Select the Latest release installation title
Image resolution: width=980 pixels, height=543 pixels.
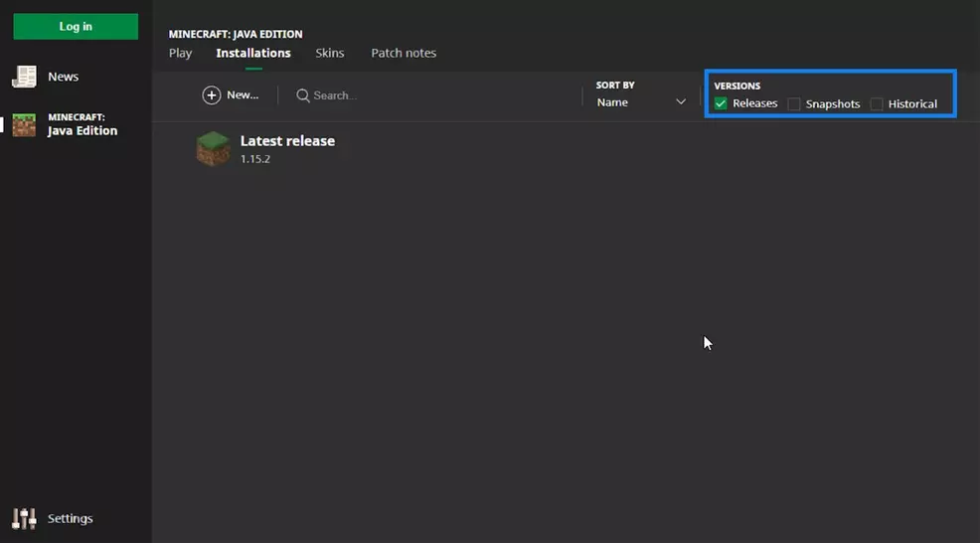click(x=287, y=141)
